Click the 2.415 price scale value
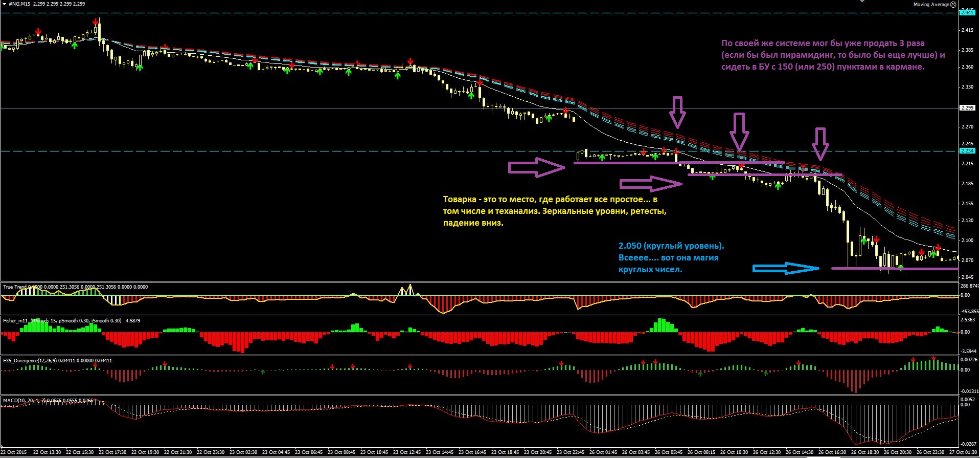 coord(967,31)
